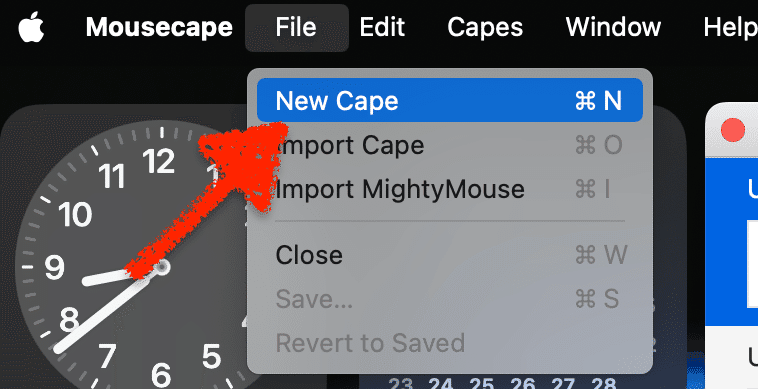Select Close in the File menu
This screenshot has width=758, height=389.
(x=450, y=255)
